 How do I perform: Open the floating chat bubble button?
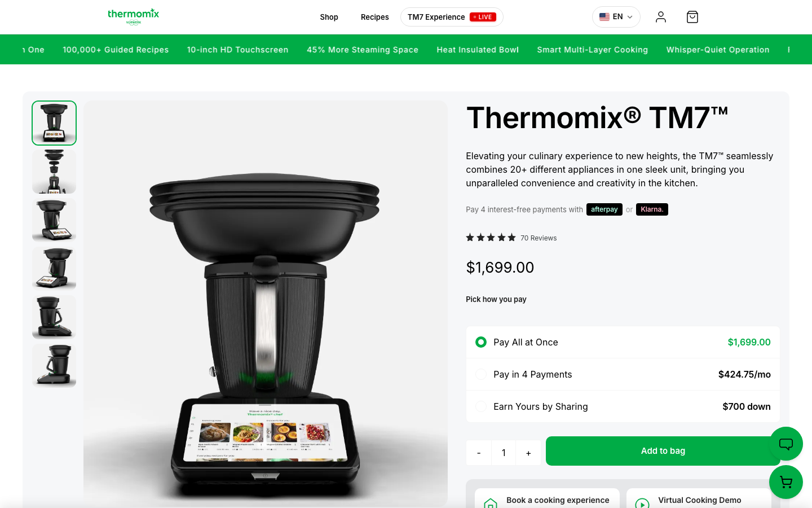click(x=786, y=444)
